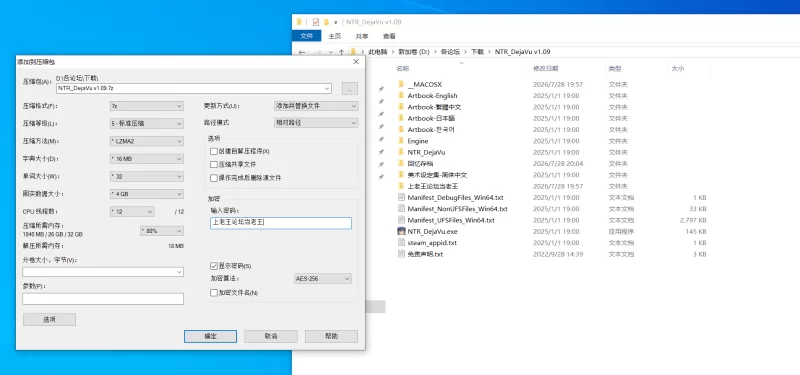Enable 创建自解压程序 checkbox
Image resolution: width=800 pixels, height=375 pixels.
point(214,152)
